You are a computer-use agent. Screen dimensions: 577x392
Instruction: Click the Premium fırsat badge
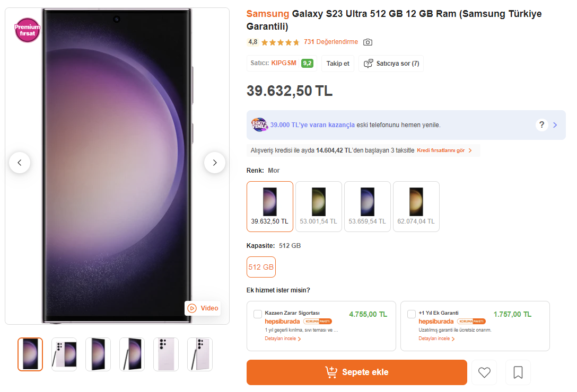tap(27, 30)
